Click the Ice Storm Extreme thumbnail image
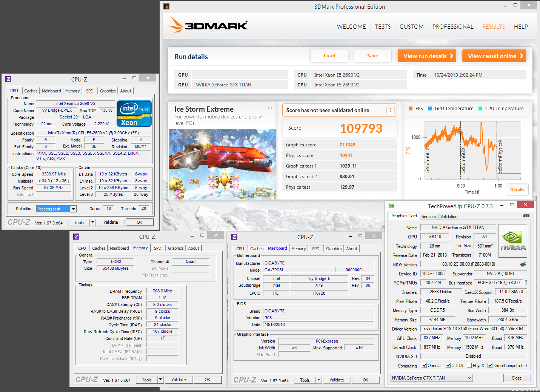This screenshot has width=540, height=392. pos(222,164)
